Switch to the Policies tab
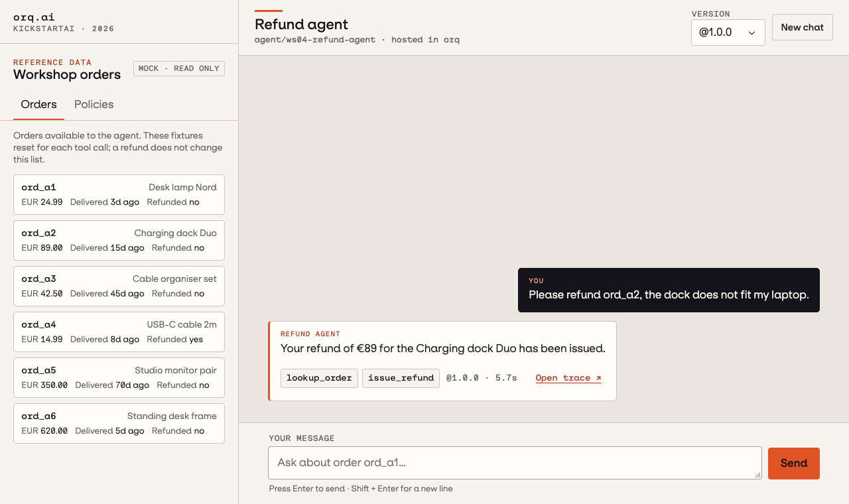 click(x=94, y=105)
